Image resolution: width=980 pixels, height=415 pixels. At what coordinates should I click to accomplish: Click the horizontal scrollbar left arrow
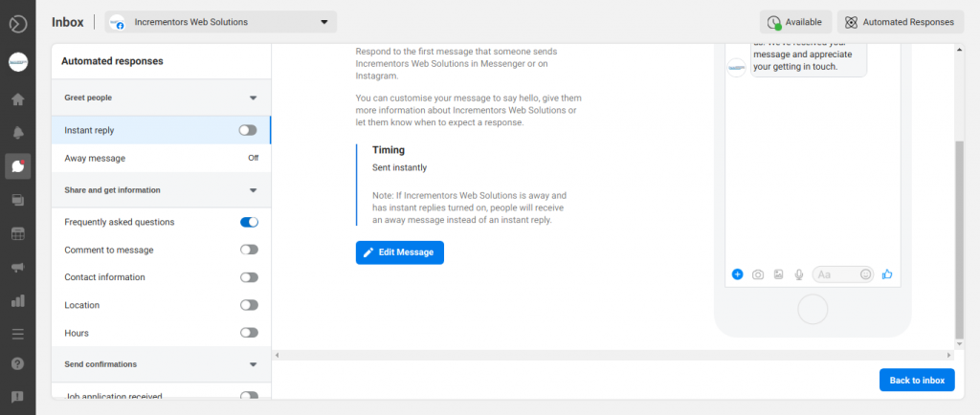click(277, 355)
